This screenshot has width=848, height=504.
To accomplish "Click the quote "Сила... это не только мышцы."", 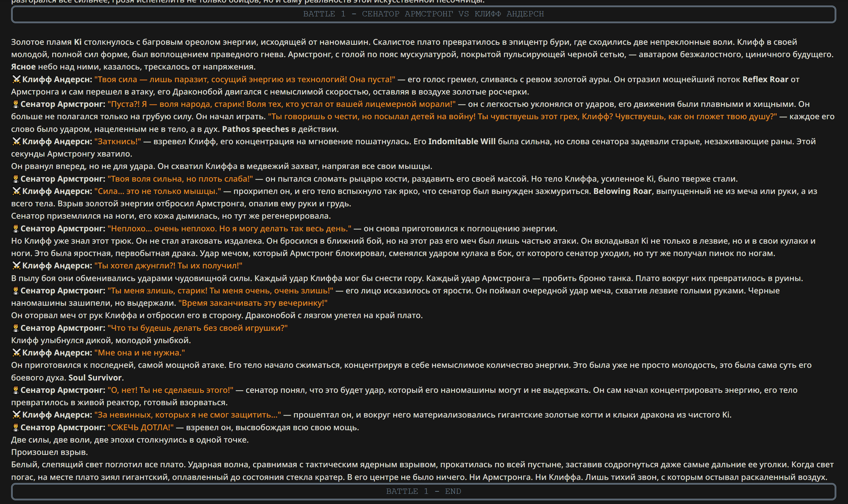I will point(158,191).
